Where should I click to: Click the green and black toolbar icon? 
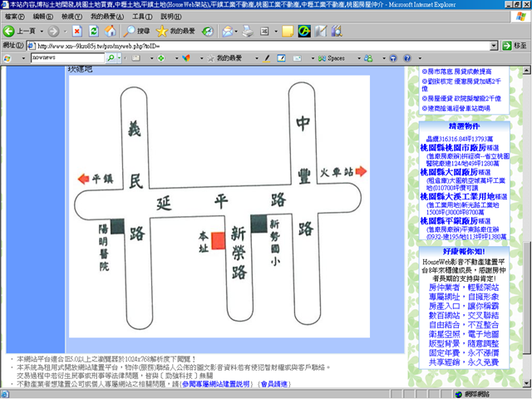[x=304, y=32]
